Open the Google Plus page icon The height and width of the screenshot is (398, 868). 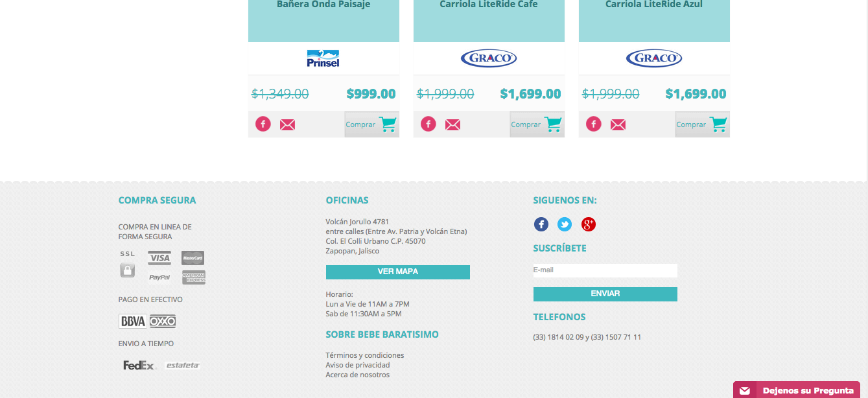point(589,224)
